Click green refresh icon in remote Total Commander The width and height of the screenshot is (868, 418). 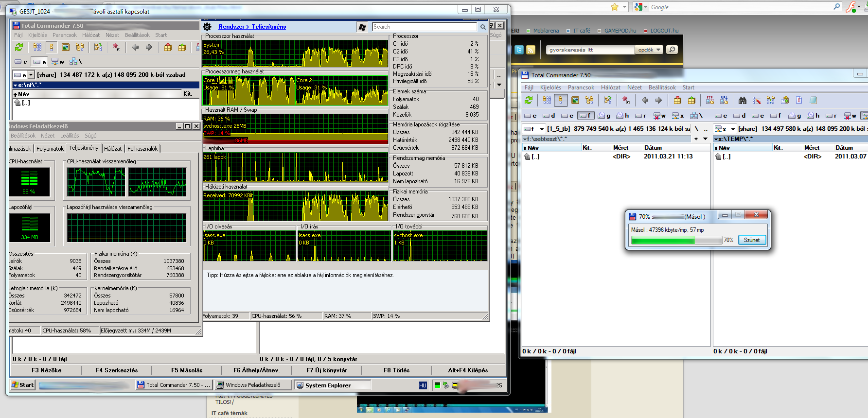coord(19,47)
